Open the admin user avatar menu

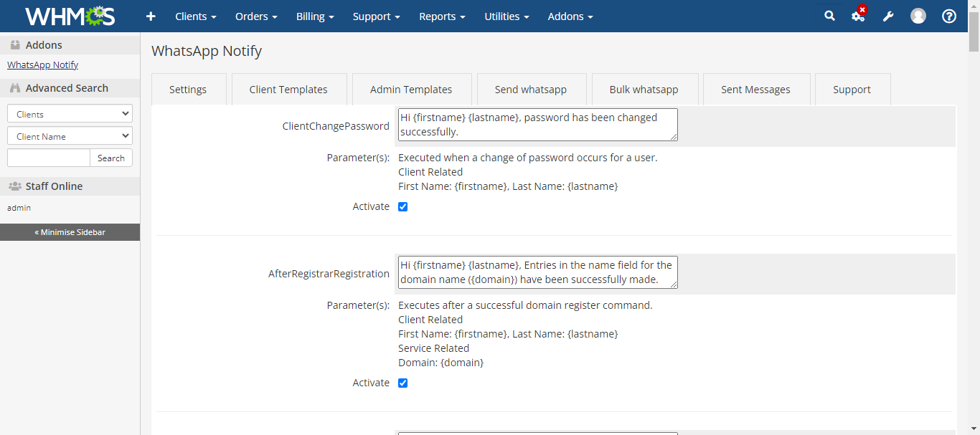(x=918, y=16)
